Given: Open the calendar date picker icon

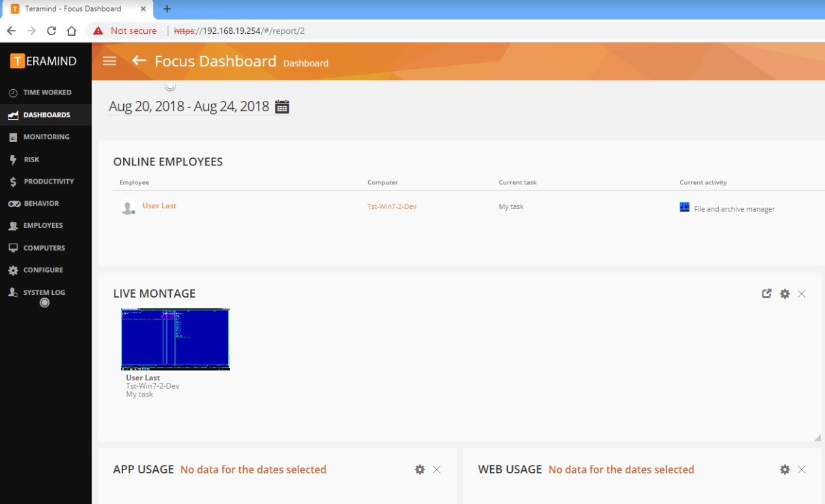Looking at the screenshot, I should (282, 107).
